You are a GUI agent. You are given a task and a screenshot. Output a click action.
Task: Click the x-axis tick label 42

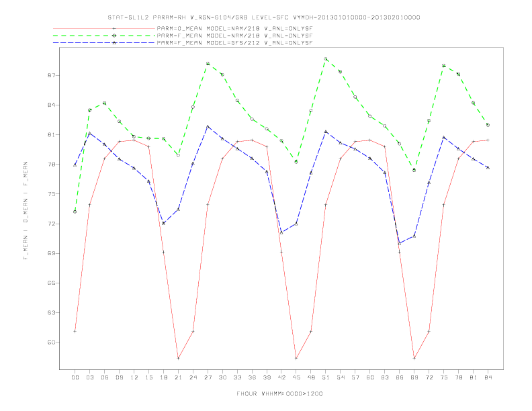coord(281,377)
